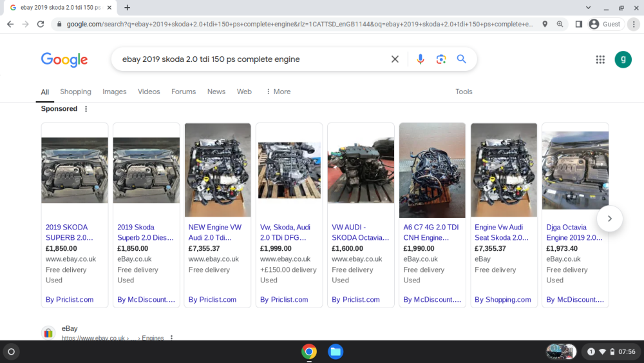The width and height of the screenshot is (644, 363).
Task: Reload the current page
Action: [x=40, y=25]
